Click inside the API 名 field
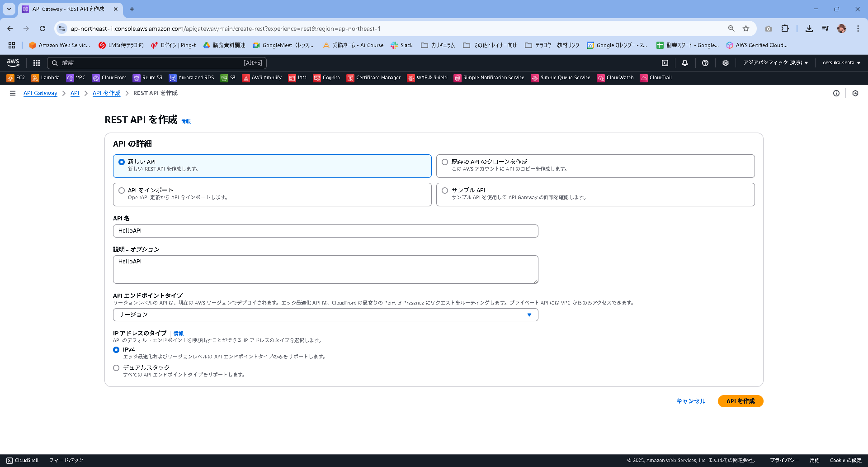The height and width of the screenshot is (467, 868). (325, 231)
